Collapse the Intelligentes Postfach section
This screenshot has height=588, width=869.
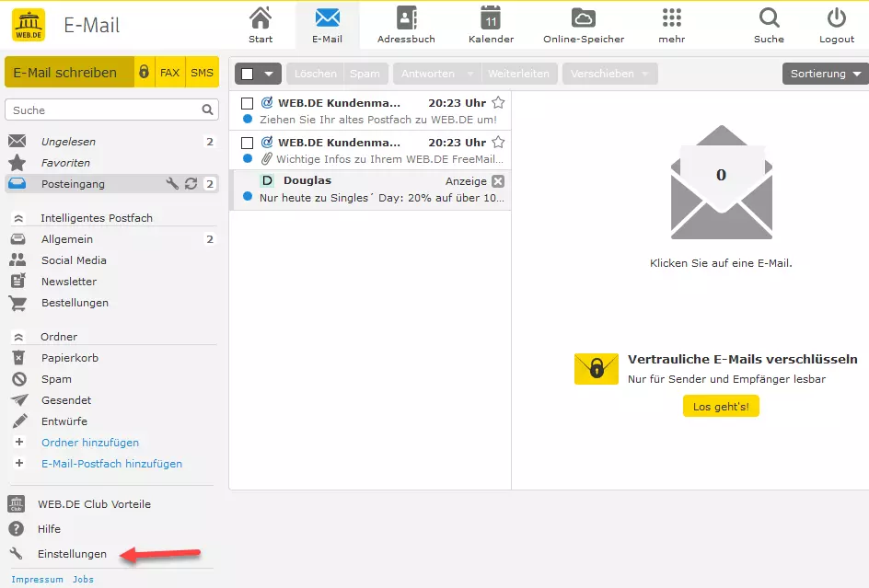(x=18, y=218)
